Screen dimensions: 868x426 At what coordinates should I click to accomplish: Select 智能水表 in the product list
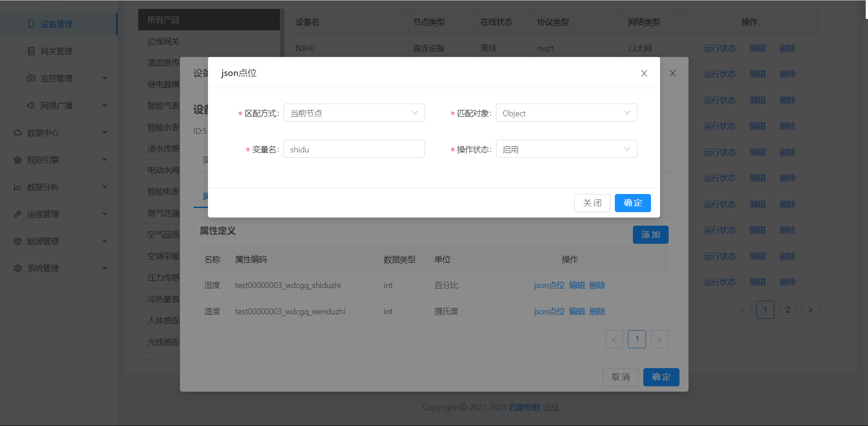(164, 127)
